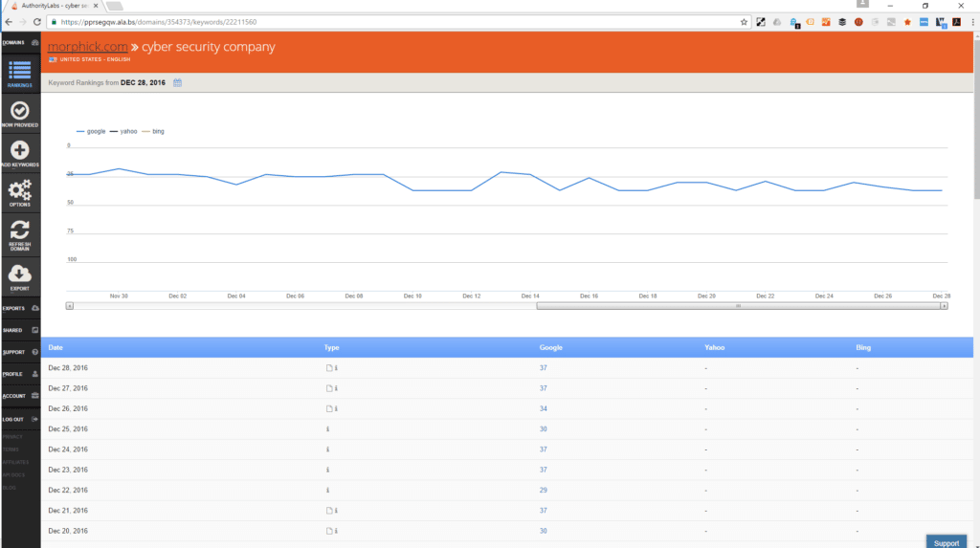Screen dimensions: 980x548
Task: Click the page type icon for Dec 21, 2016
Action: point(329,511)
